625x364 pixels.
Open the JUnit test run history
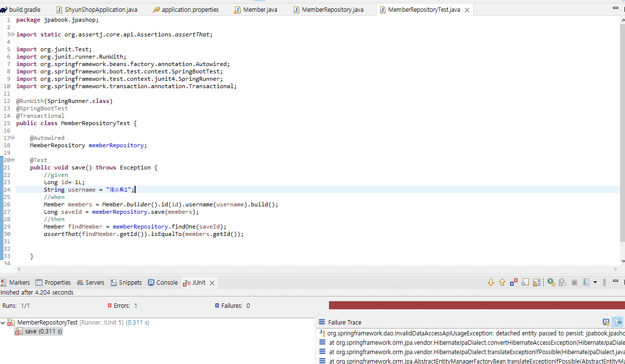586,282
